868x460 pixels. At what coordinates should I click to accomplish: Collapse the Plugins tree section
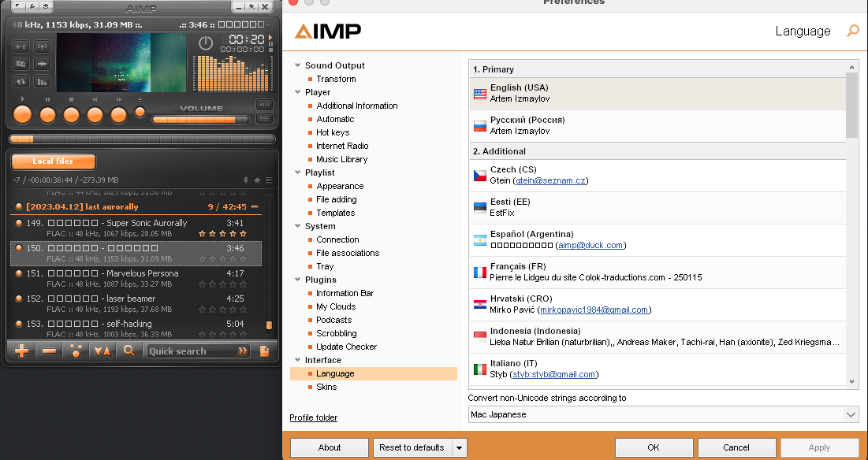(x=298, y=280)
